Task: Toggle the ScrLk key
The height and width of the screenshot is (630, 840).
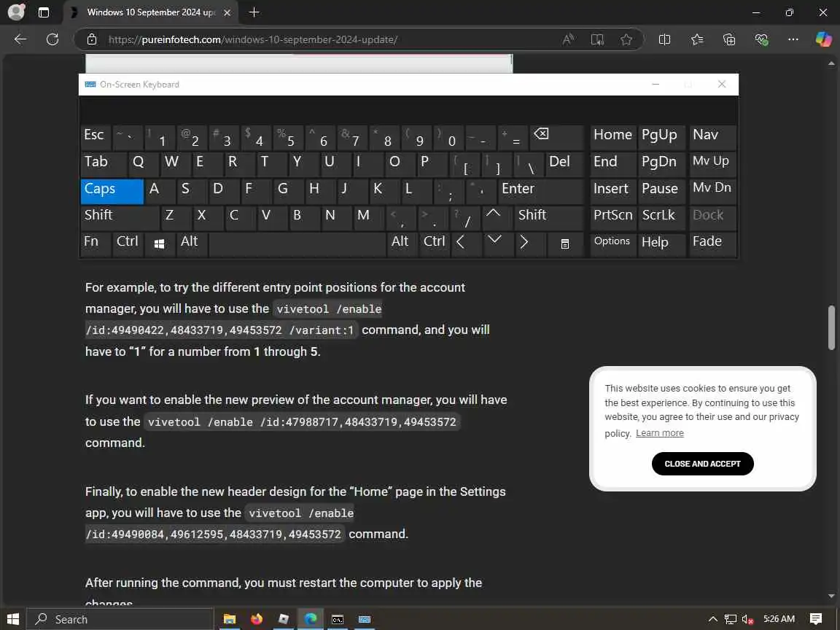Action: pos(661,217)
